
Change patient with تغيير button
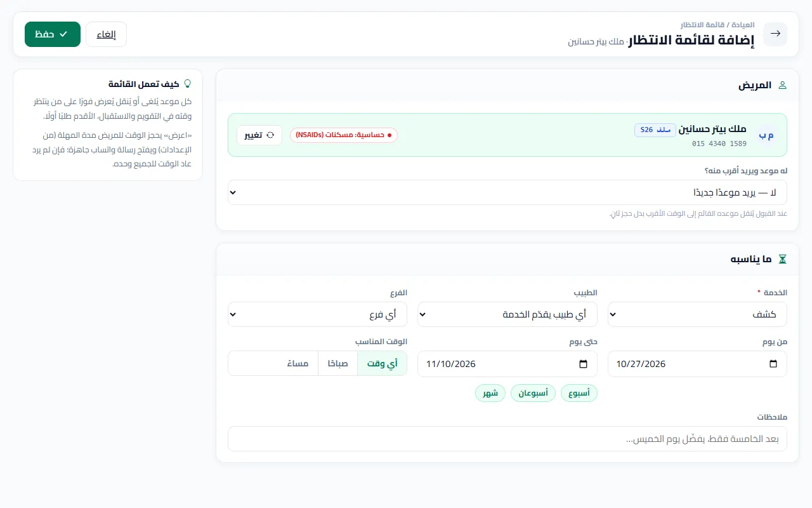point(259,135)
